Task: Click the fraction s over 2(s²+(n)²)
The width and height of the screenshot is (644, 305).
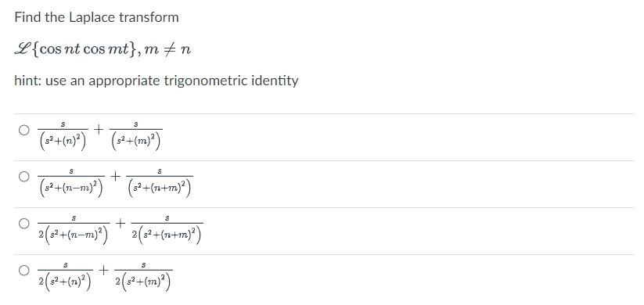Action: tap(66, 276)
